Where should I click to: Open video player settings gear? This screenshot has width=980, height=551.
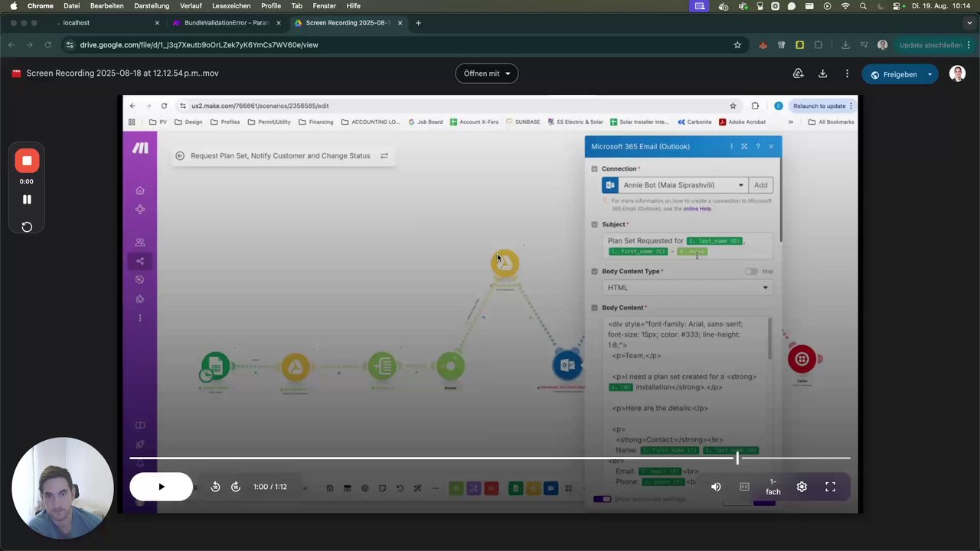(802, 487)
